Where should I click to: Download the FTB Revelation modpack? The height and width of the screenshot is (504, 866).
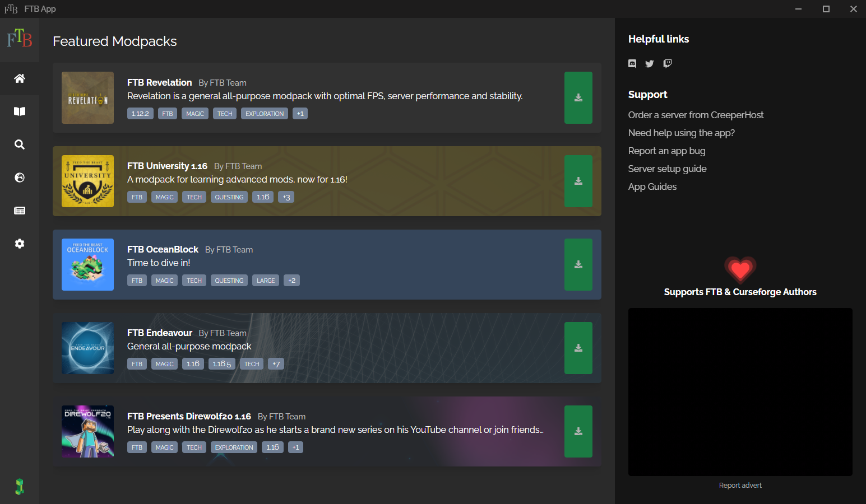tap(578, 97)
